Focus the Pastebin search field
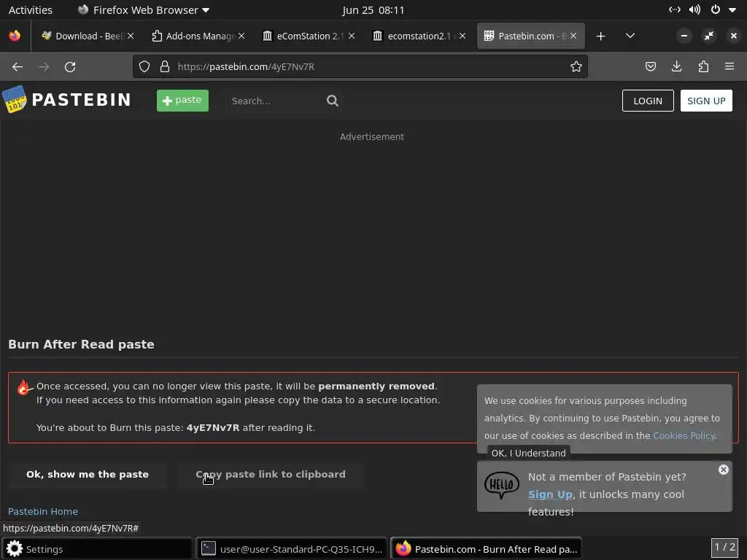 (276, 101)
